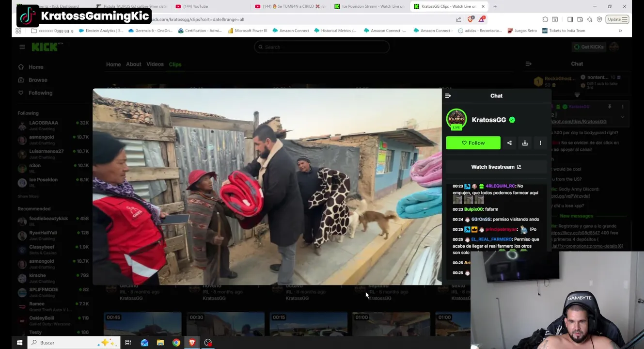
Task: Collapse the clip chat panel with the arrow icon
Action: 448,96
